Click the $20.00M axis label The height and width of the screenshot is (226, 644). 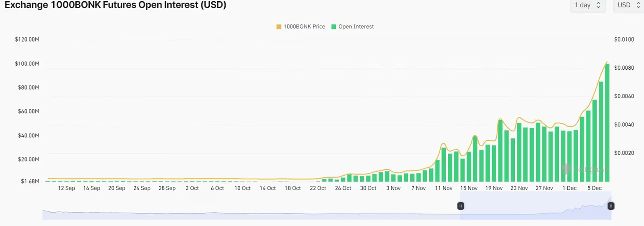[x=28, y=159]
